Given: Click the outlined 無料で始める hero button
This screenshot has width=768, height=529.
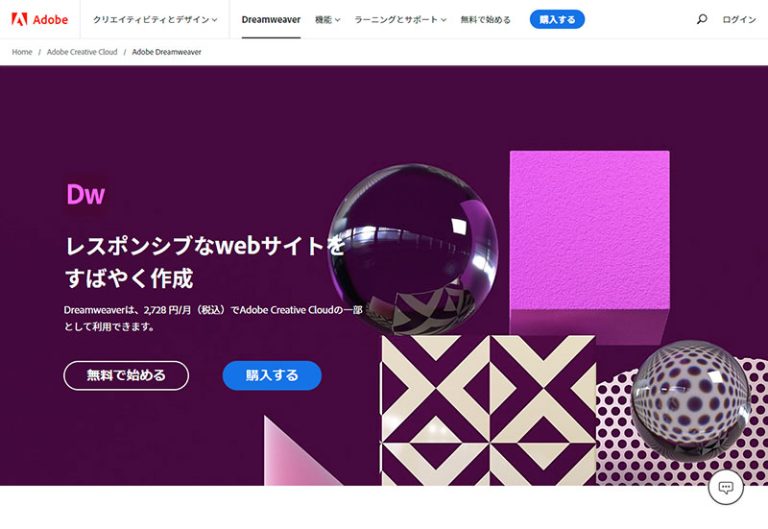Looking at the screenshot, I should click(x=126, y=376).
